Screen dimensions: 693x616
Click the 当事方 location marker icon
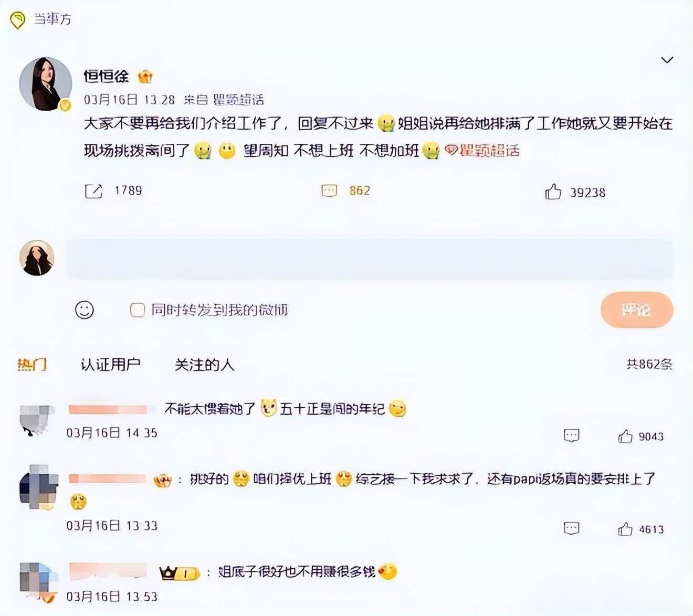coord(18,20)
